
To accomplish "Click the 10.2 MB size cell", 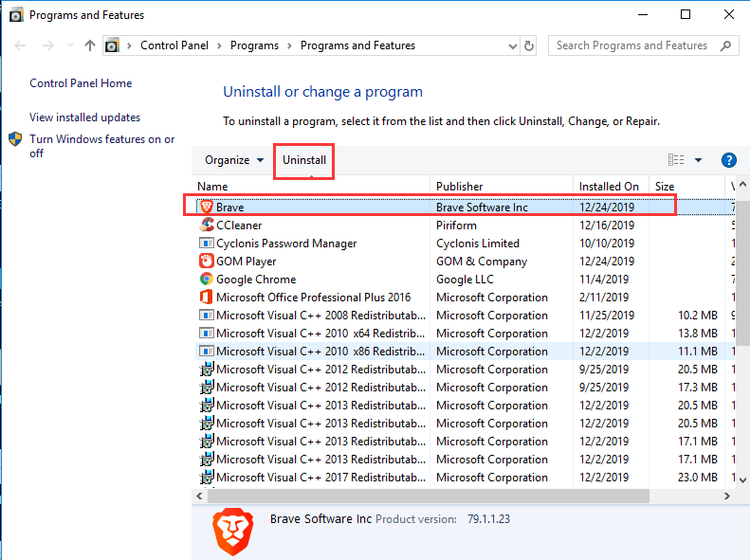I will (698, 316).
